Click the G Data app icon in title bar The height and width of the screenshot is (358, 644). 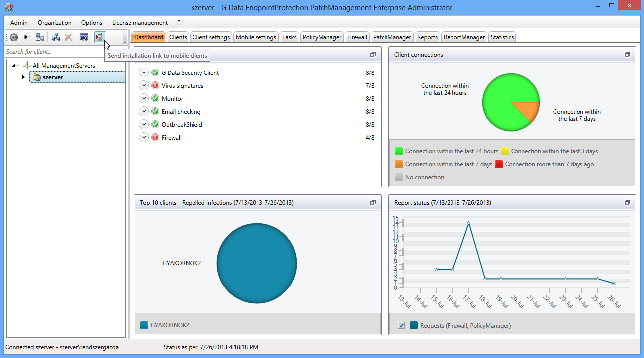point(8,7)
